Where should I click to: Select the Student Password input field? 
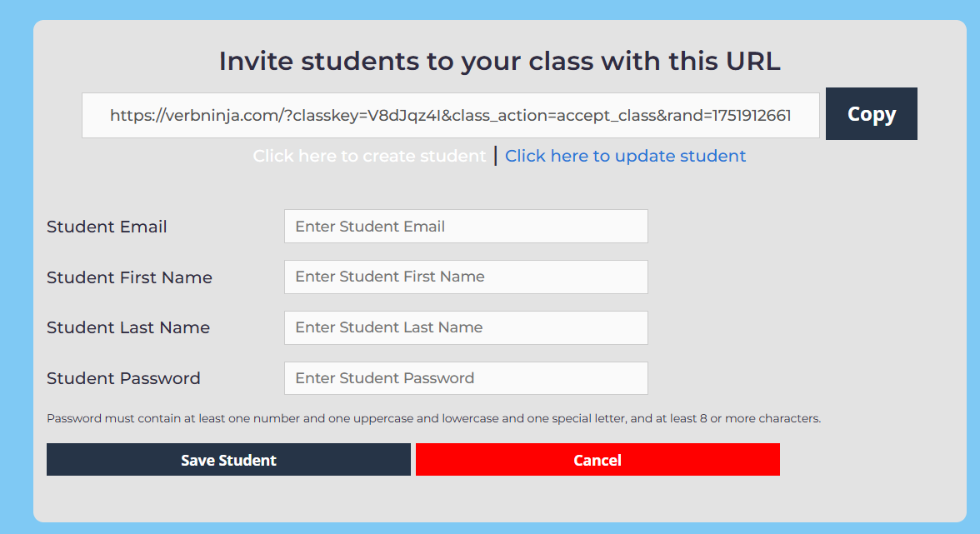coord(465,378)
